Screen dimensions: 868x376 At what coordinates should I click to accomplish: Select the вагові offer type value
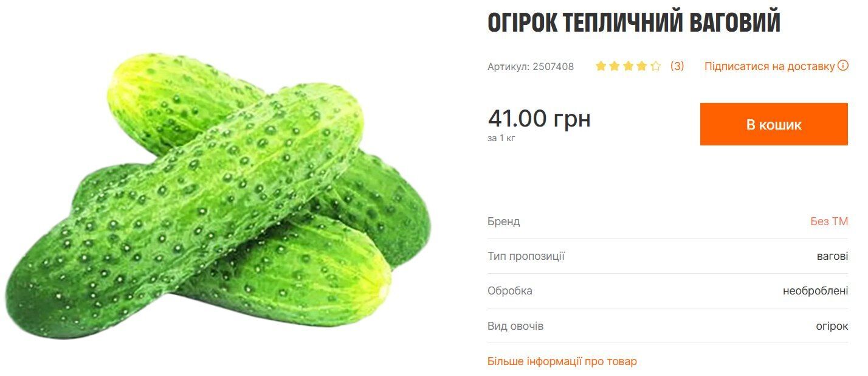(x=833, y=257)
